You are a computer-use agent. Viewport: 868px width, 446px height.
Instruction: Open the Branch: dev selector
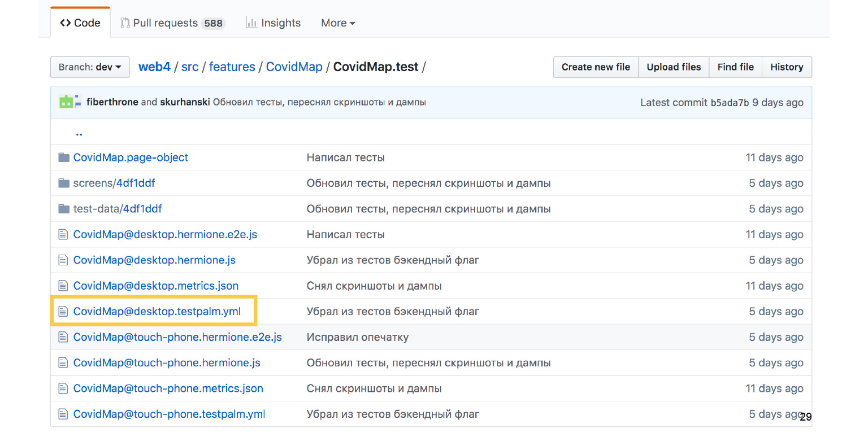[89, 67]
